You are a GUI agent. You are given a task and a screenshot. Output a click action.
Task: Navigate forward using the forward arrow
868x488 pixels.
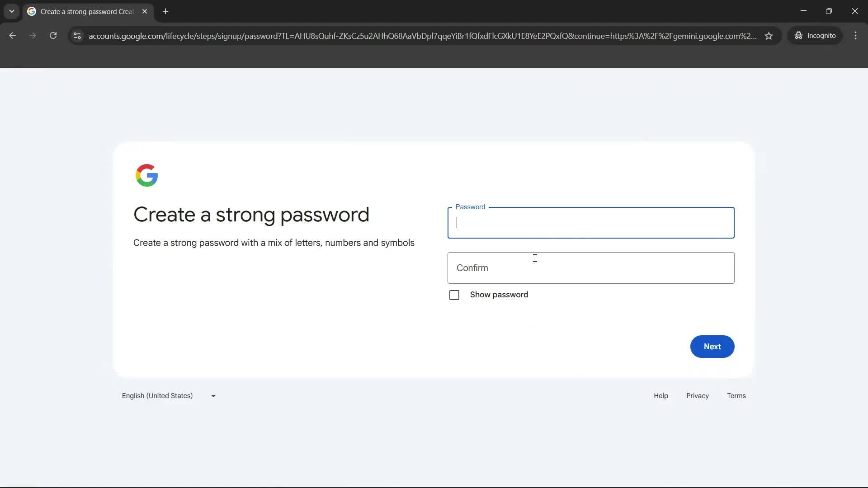32,36
